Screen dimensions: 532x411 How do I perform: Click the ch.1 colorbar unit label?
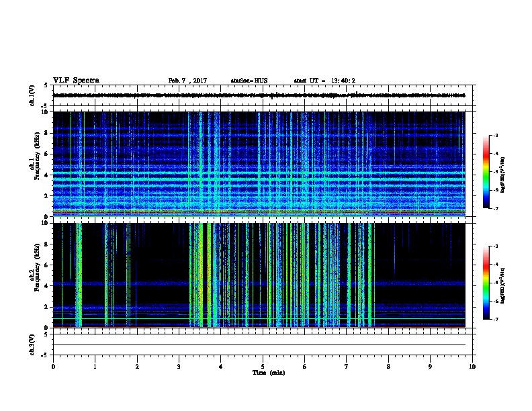[502, 175]
